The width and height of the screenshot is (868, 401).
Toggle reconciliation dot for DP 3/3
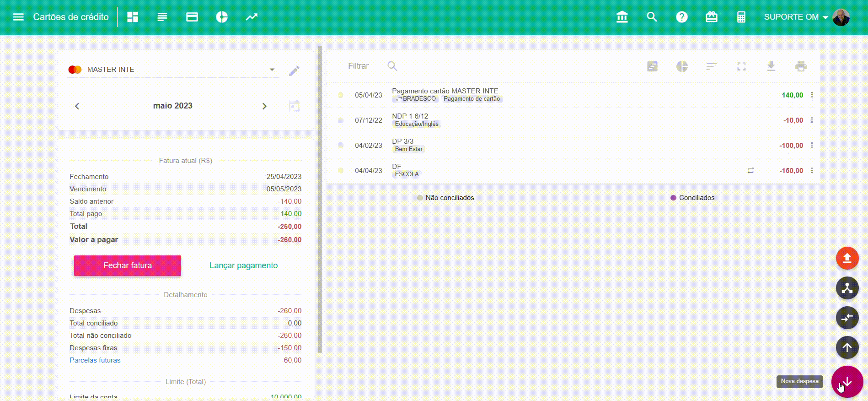341,146
